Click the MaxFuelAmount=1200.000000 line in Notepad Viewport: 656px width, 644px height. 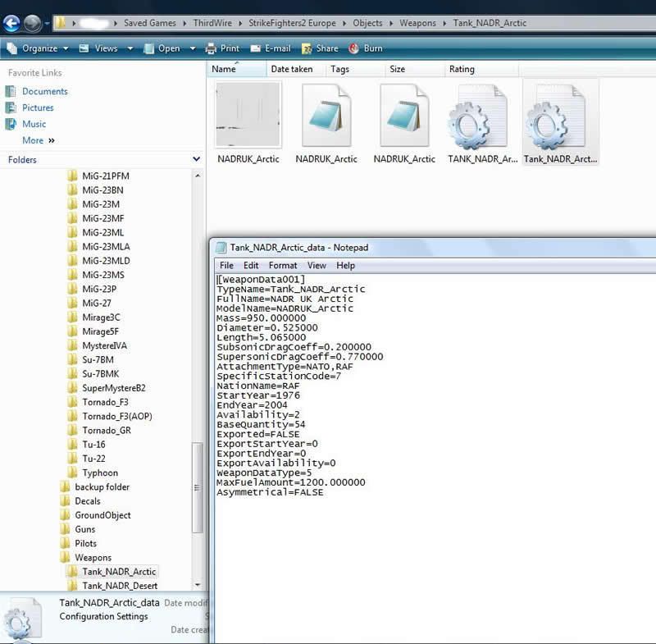291,482
